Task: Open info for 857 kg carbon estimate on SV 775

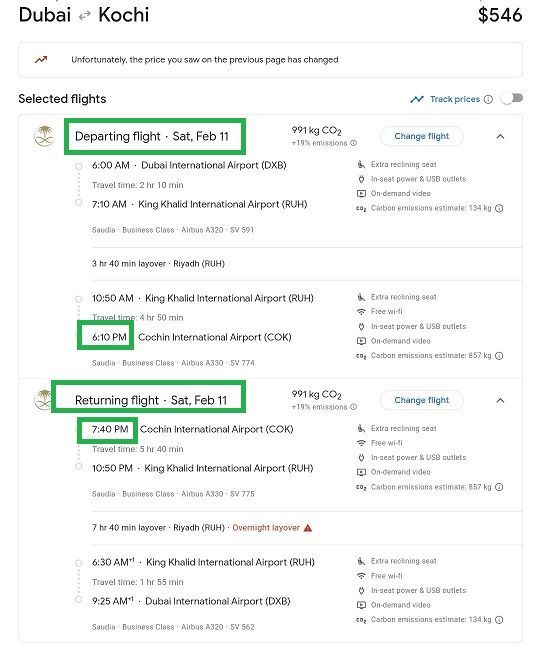Action: pos(499,487)
